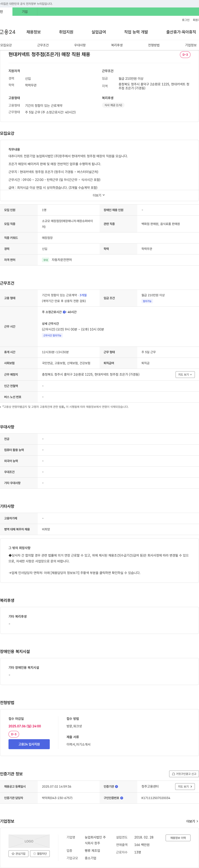Jump to the 근무조건 section tab
The height and width of the screenshot is (868, 199).
43,45
